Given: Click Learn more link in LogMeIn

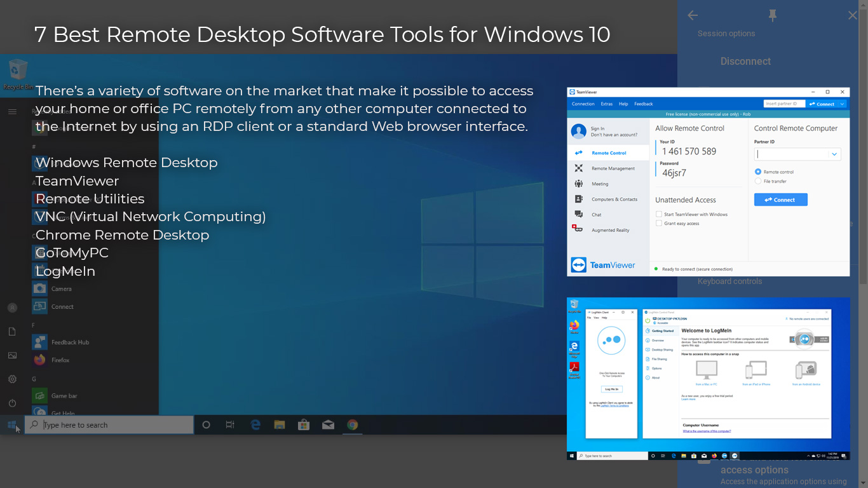Looking at the screenshot, I should point(688,399).
